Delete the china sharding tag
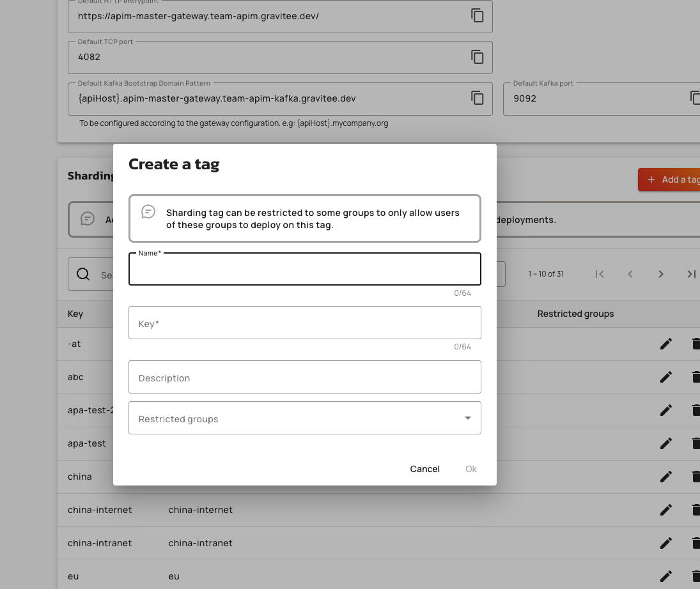 point(696,477)
